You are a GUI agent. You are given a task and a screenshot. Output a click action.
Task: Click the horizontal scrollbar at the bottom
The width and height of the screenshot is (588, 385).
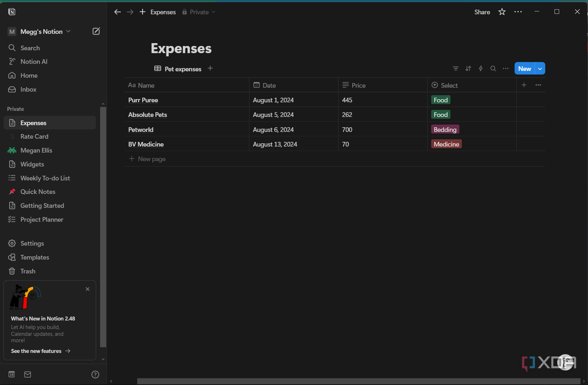click(359, 381)
